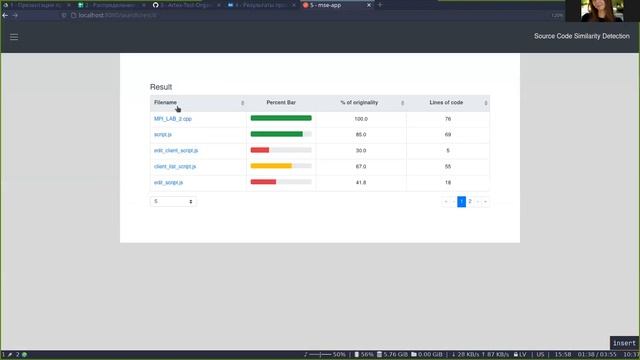Sort table by Filename column
Screen dimensions: 640x360
[198, 103]
